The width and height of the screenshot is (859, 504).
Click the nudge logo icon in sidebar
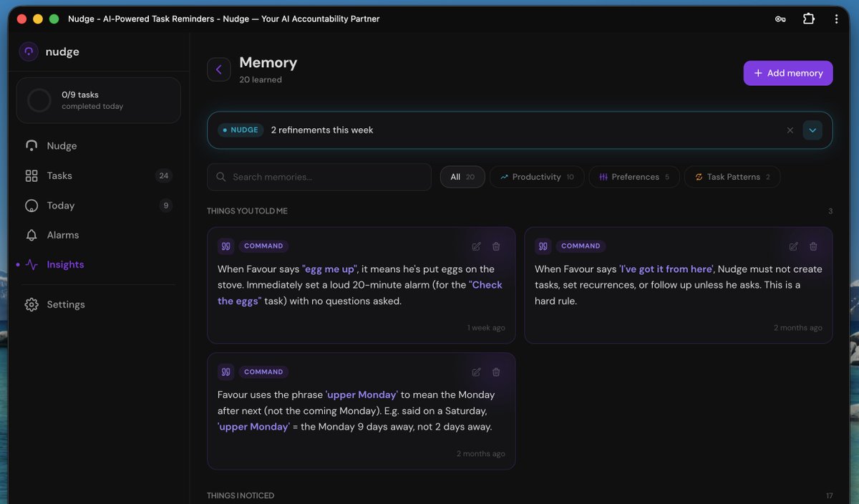[x=29, y=52]
